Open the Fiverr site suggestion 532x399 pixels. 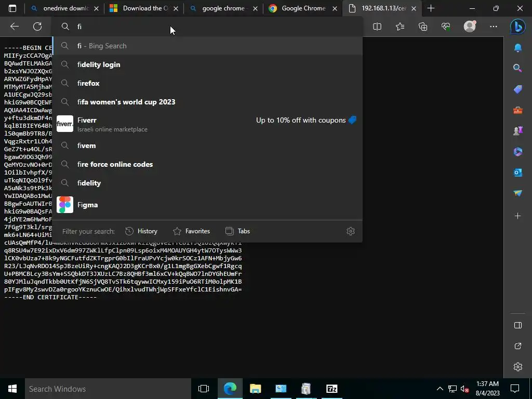pos(208,124)
